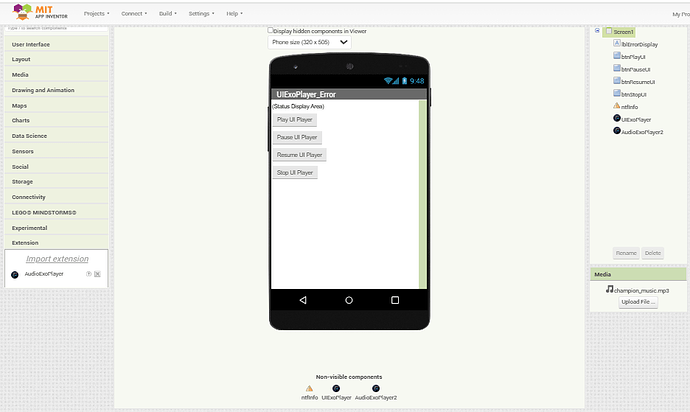Click the component search field in the palette
The height and width of the screenshot is (412, 690).
tap(56, 28)
